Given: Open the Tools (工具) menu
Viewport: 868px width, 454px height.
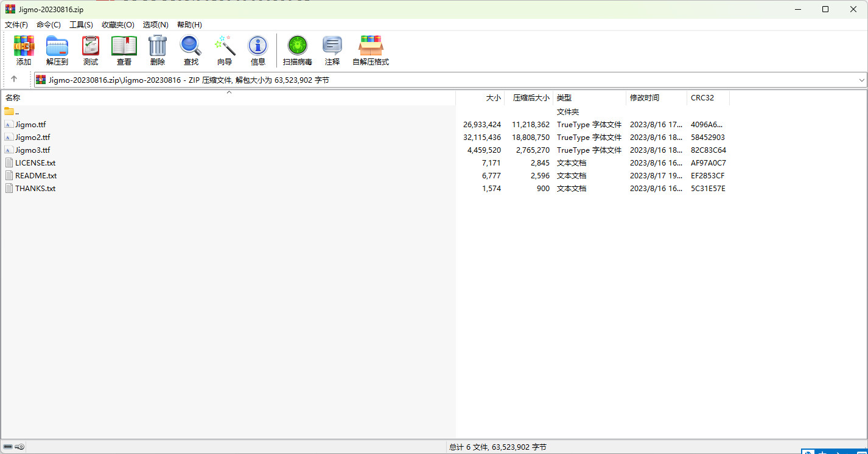Looking at the screenshot, I should (81, 25).
